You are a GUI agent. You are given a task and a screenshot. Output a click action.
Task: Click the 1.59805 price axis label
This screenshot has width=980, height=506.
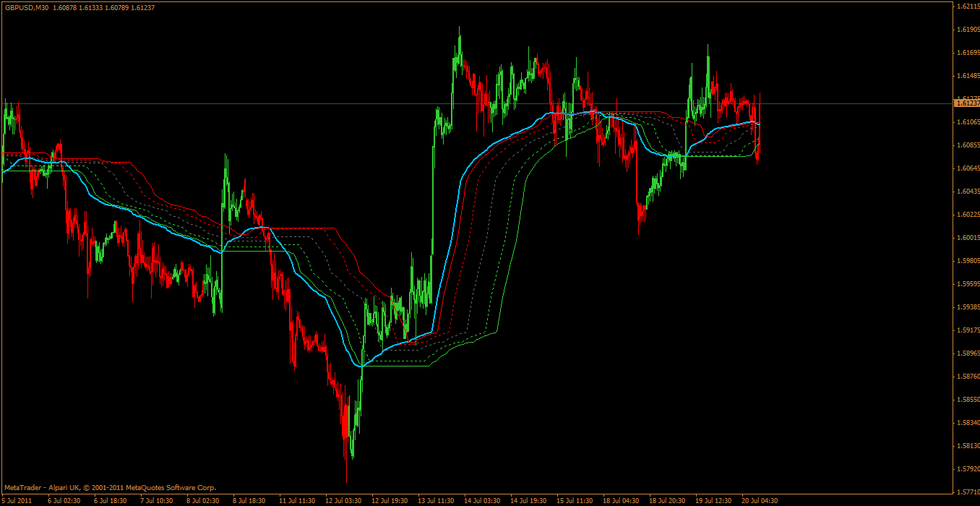click(x=967, y=261)
